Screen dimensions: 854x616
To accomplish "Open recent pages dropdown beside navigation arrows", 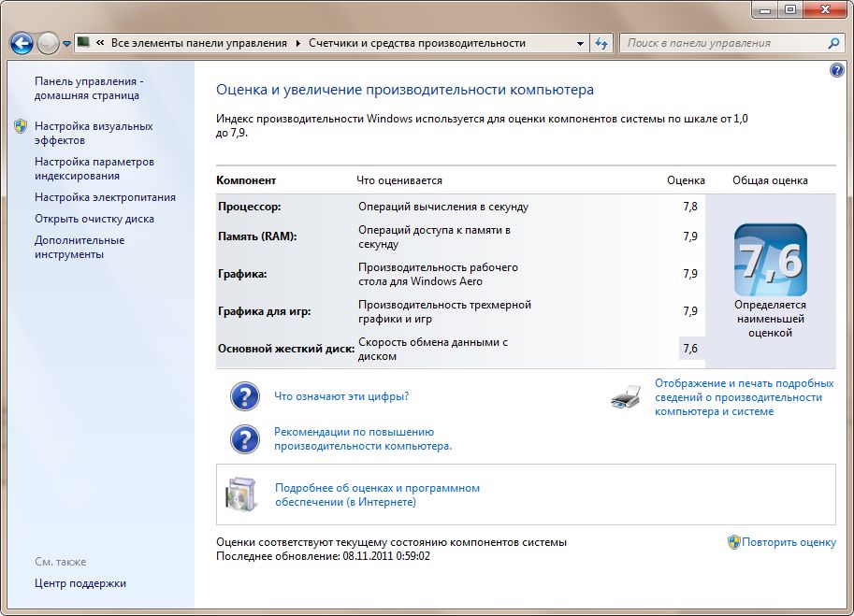I will coord(66,44).
